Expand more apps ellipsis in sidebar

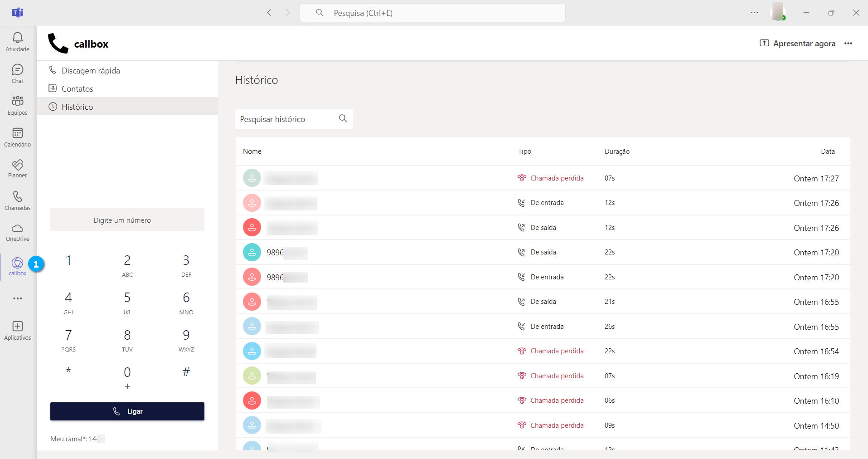pyautogui.click(x=17, y=298)
